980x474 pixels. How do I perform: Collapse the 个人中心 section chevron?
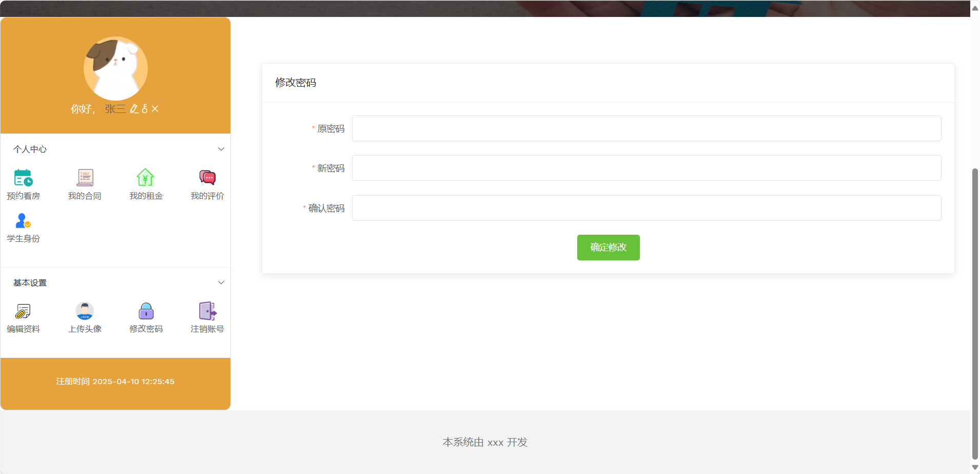click(221, 149)
